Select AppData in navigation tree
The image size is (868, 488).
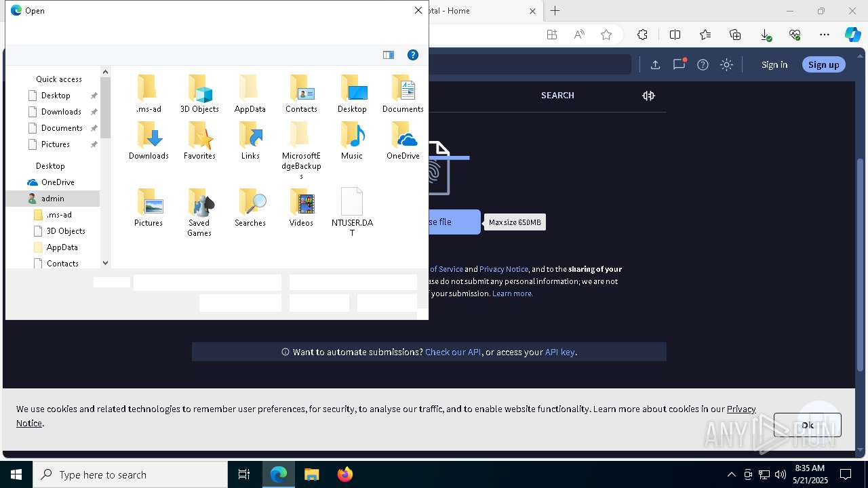click(62, 247)
